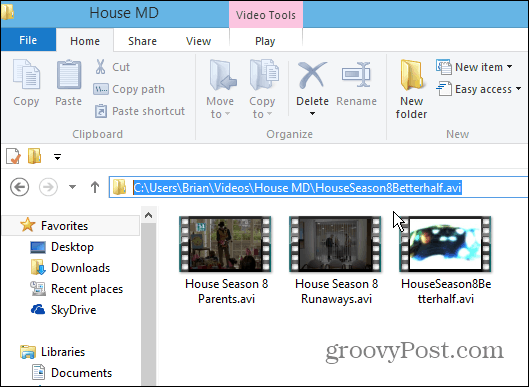Expand the Easy access dropdown
Viewport: 529px width, 387px height.
[x=519, y=89]
